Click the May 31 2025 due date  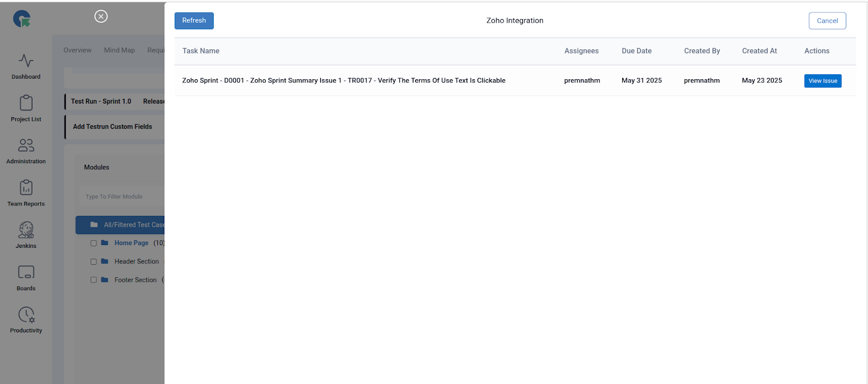(x=642, y=80)
